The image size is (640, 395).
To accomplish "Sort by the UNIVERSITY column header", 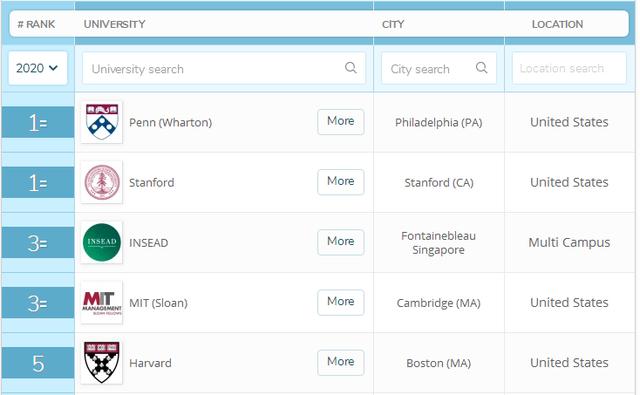I will click(114, 24).
